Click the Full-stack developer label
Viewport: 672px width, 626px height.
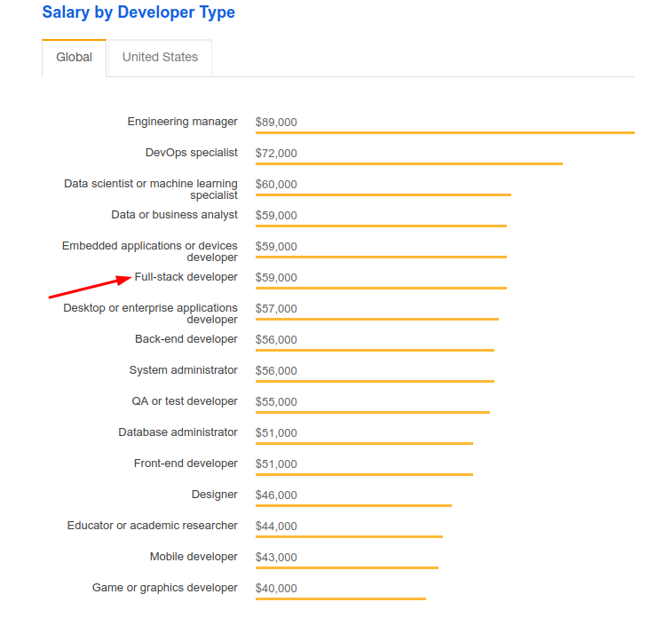pyautogui.click(x=186, y=277)
